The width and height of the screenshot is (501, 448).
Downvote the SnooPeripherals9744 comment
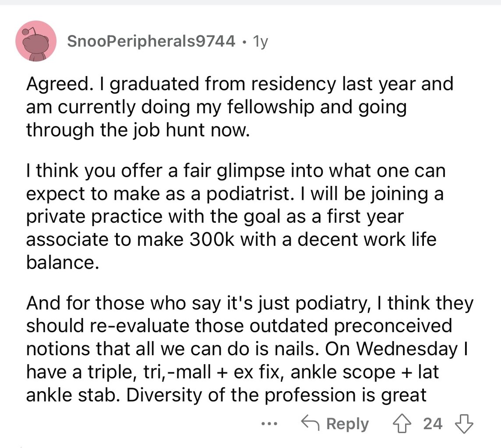(464, 424)
